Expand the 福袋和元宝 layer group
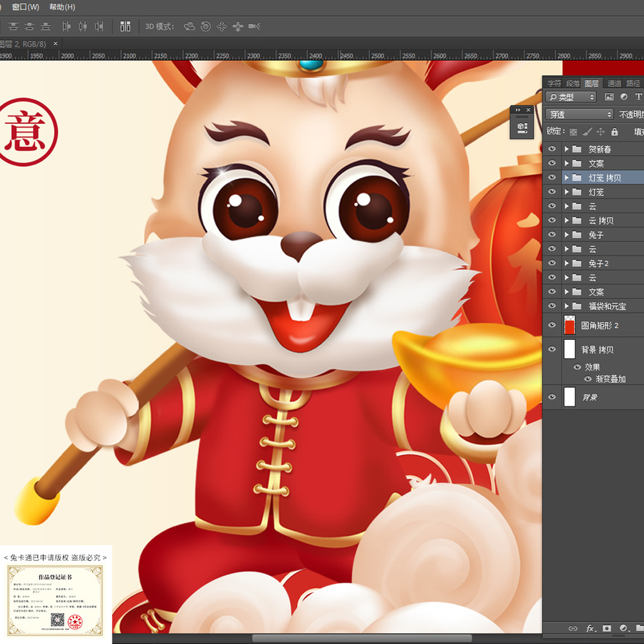The image size is (644, 644). 567,306
